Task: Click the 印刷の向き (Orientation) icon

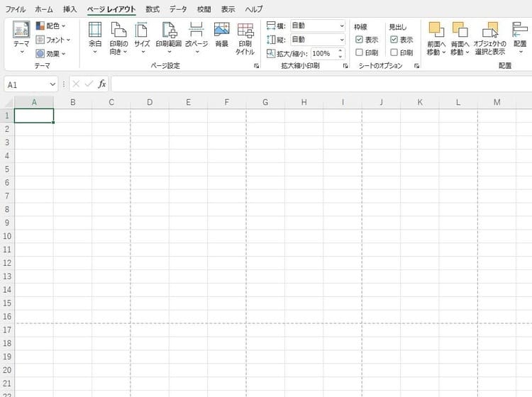Action: [x=118, y=30]
